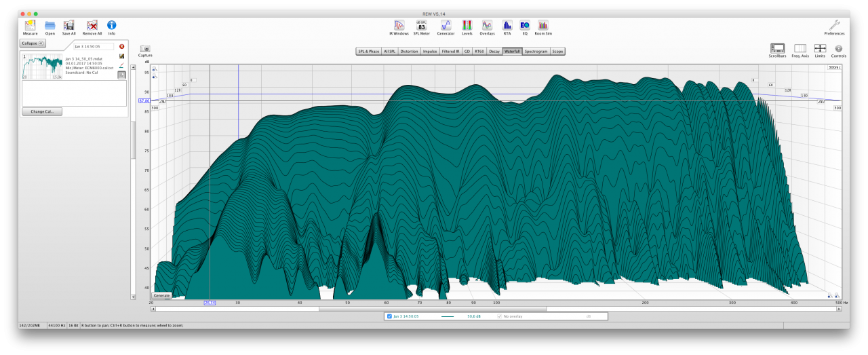Switch to the SPL & Phase tab
868x355 pixels.
[368, 51]
